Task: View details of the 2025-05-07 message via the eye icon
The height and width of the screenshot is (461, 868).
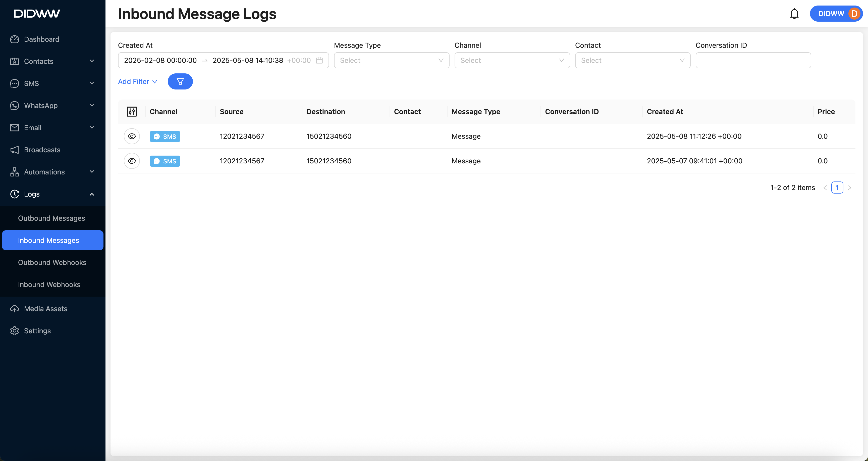Action: (132, 161)
